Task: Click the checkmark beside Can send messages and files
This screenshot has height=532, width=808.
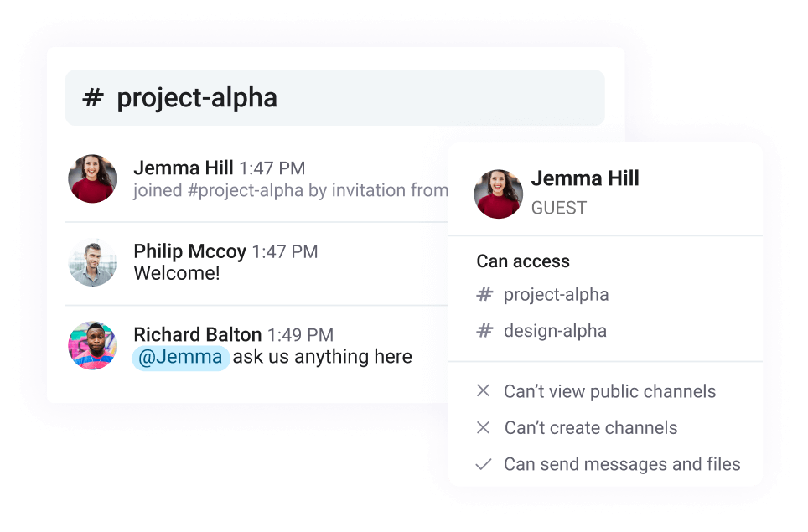Action: (x=484, y=463)
